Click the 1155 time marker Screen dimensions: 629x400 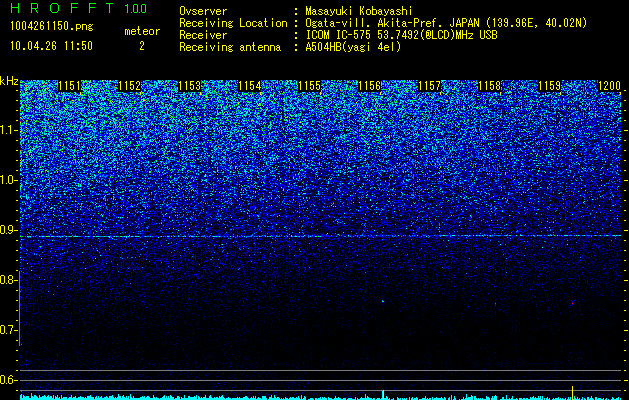[310, 86]
